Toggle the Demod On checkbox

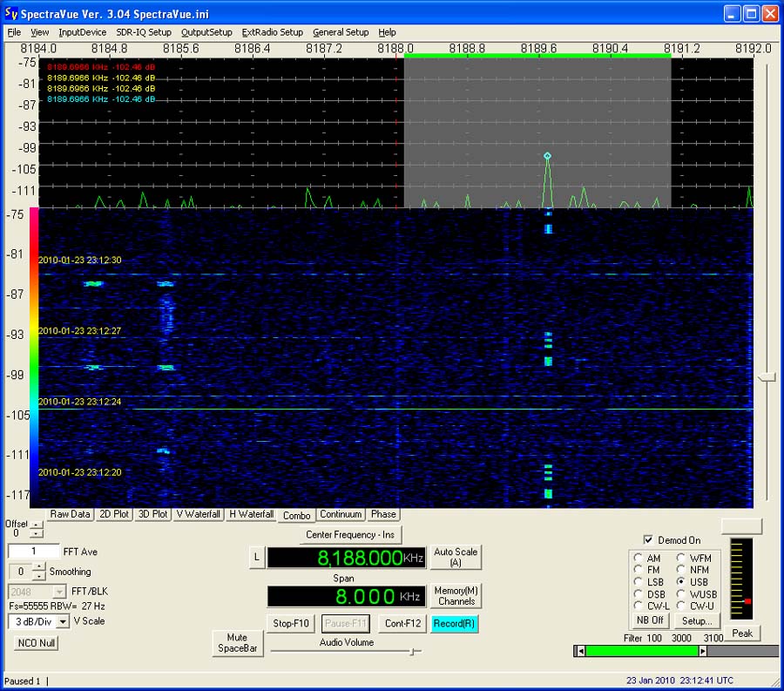point(648,540)
